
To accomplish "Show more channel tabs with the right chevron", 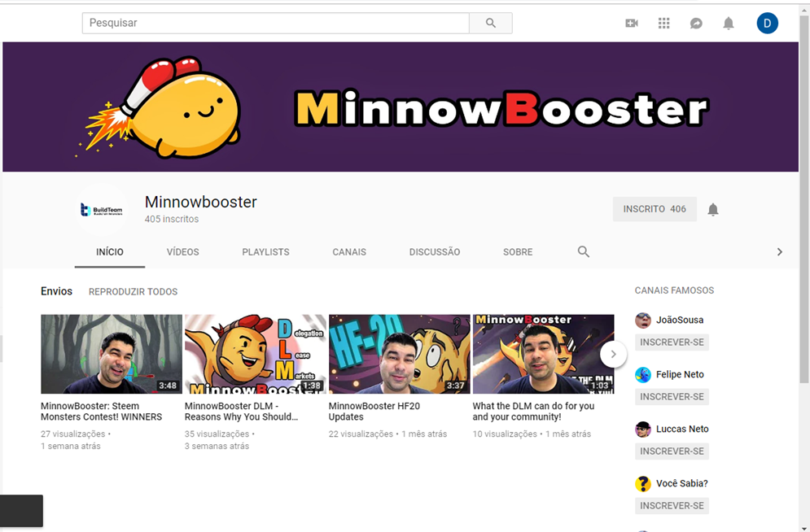I will 780,252.
